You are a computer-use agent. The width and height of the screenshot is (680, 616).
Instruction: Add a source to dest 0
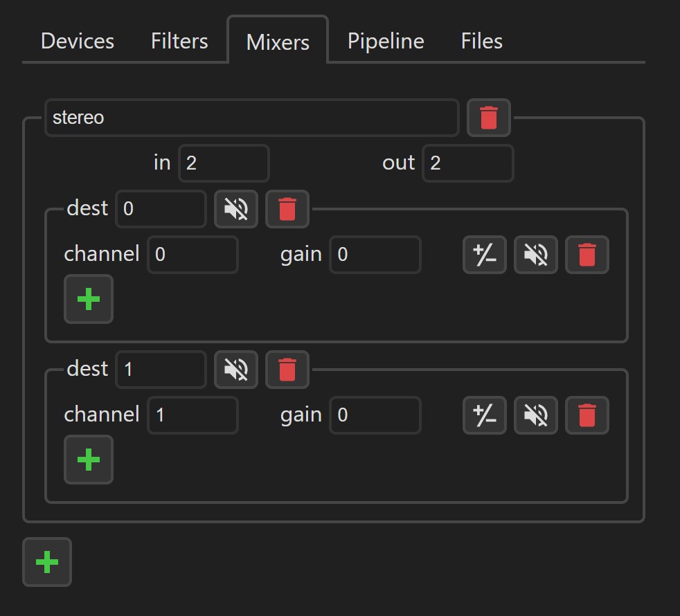[89, 299]
